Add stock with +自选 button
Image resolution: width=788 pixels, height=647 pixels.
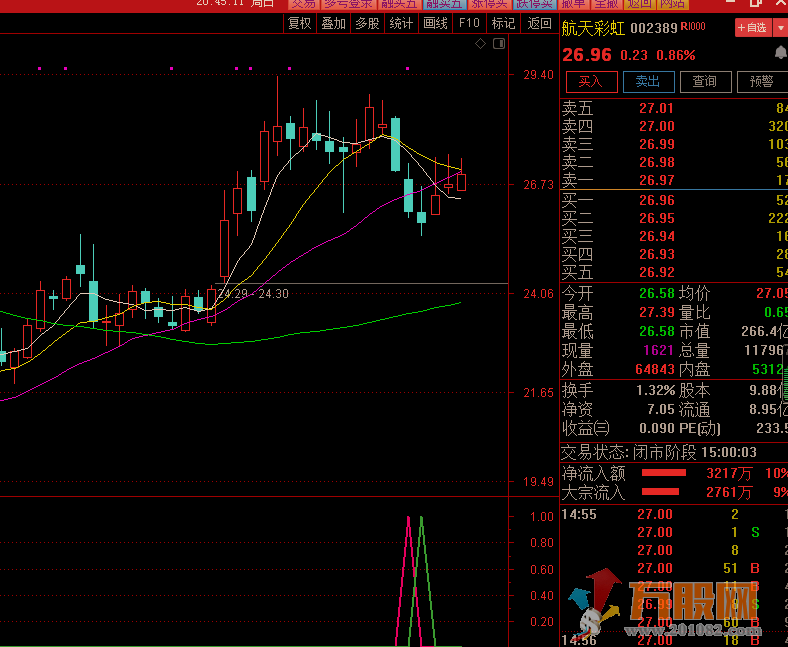[x=753, y=28]
